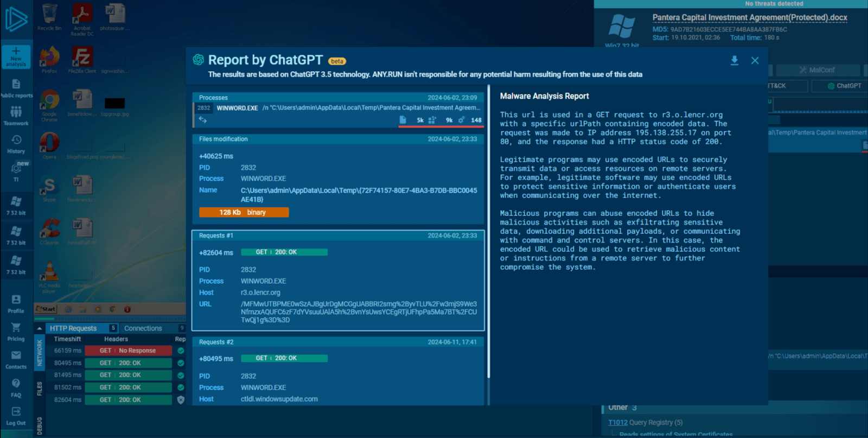Select the 66159 ms No Response request
Image resolution: width=868 pixels, height=438 pixels.
pyautogui.click(x=116, y=351)
